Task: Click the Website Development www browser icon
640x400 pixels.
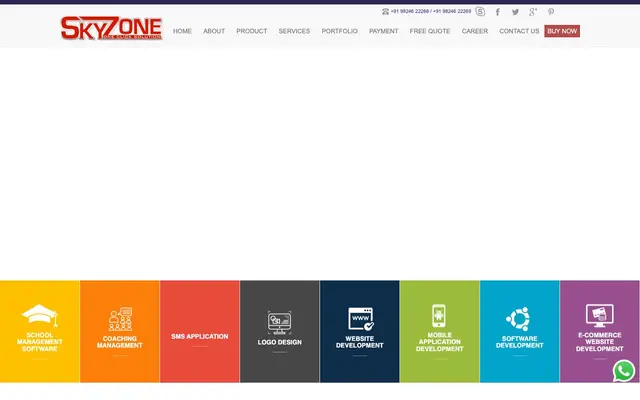Action: point(360,319)
